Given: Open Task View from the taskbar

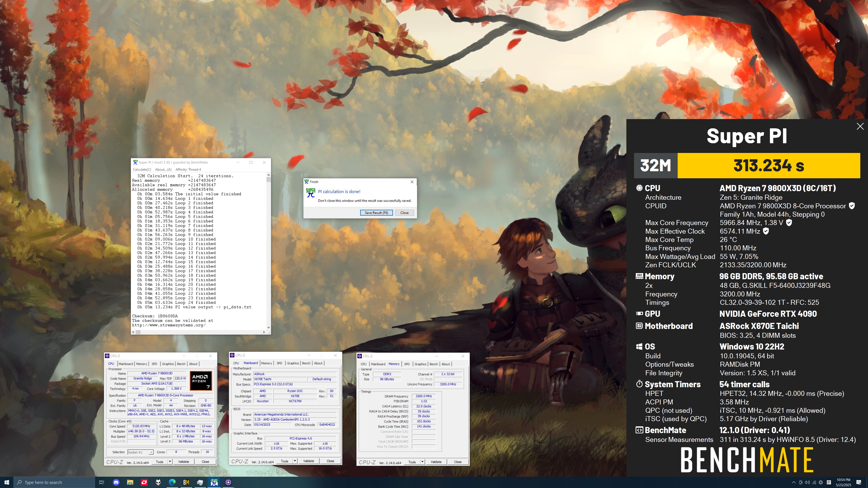Looking at the screenshot, I should 102,482.
